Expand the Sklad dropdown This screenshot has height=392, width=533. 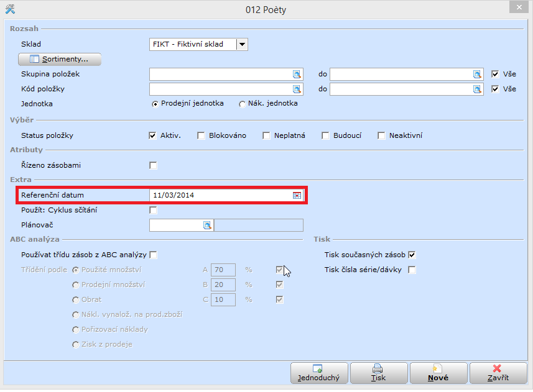[243, 44]
